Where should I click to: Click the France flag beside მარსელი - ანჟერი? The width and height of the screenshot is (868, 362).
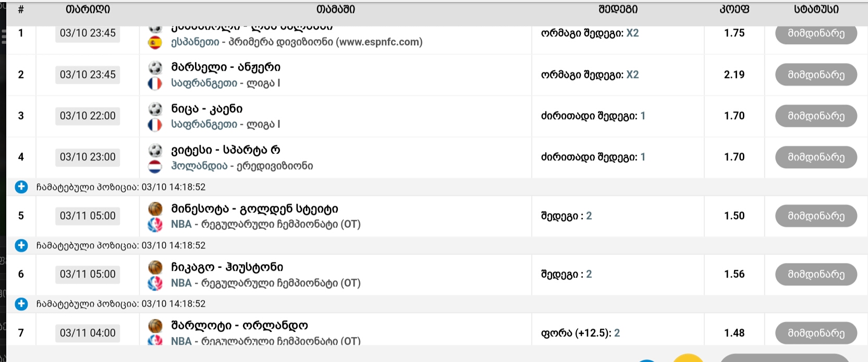[155, 83]
